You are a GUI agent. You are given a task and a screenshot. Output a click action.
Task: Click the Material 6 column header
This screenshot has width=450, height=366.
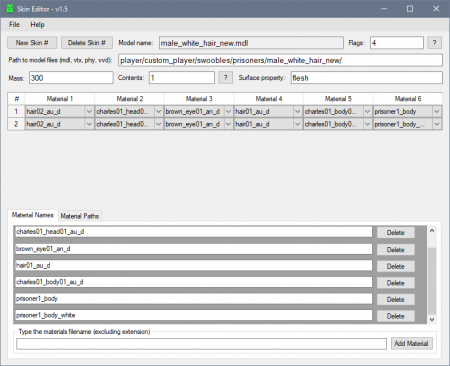point(408,99)
